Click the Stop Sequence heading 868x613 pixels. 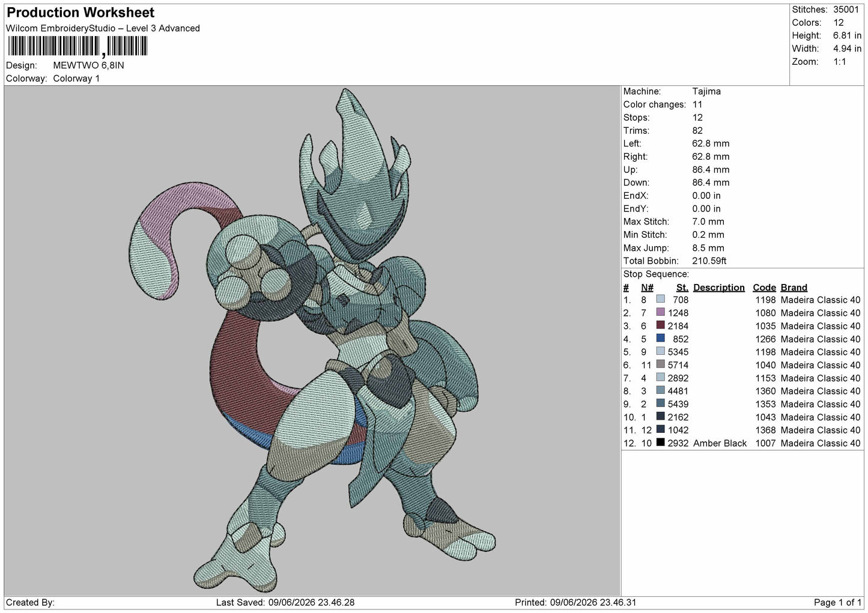pyautogui.click(x=656, y=274)
